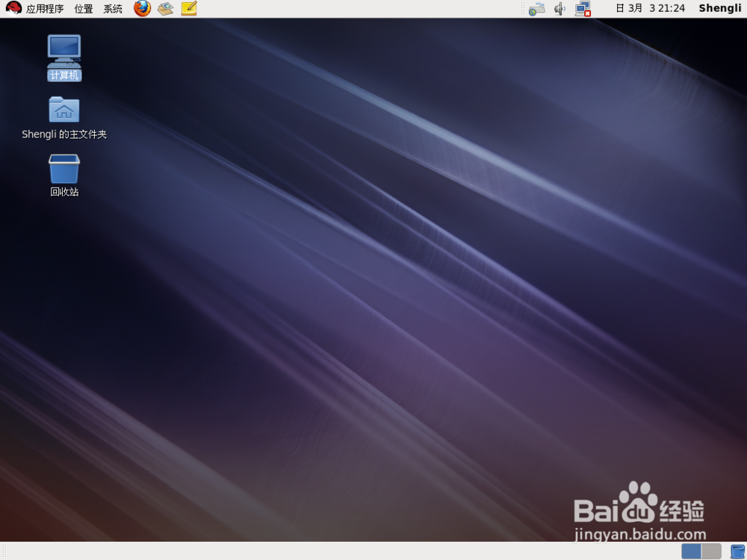Enable networking via the red-X network icon

pos(584,8)
